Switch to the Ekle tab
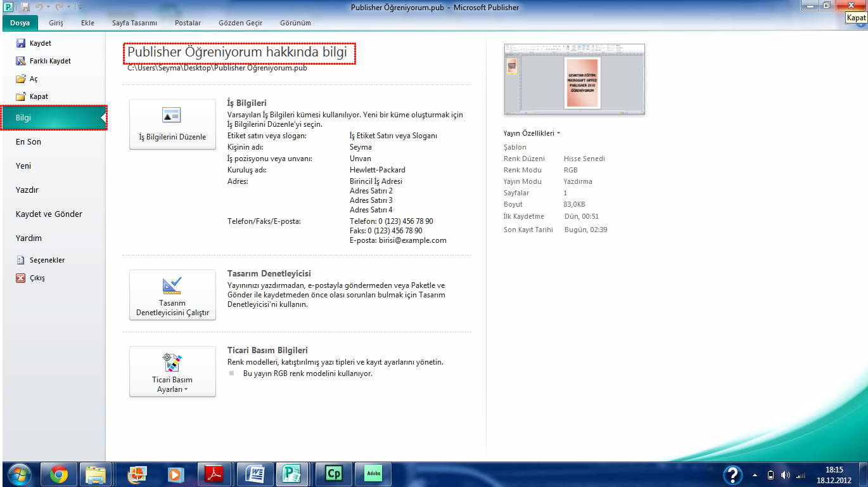This screenshot has width=868, height=487. click(x=87, y=23)
